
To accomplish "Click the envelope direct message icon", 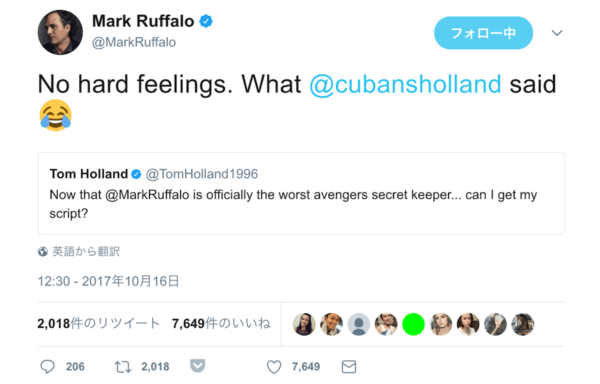I will [x=349, y=367].
